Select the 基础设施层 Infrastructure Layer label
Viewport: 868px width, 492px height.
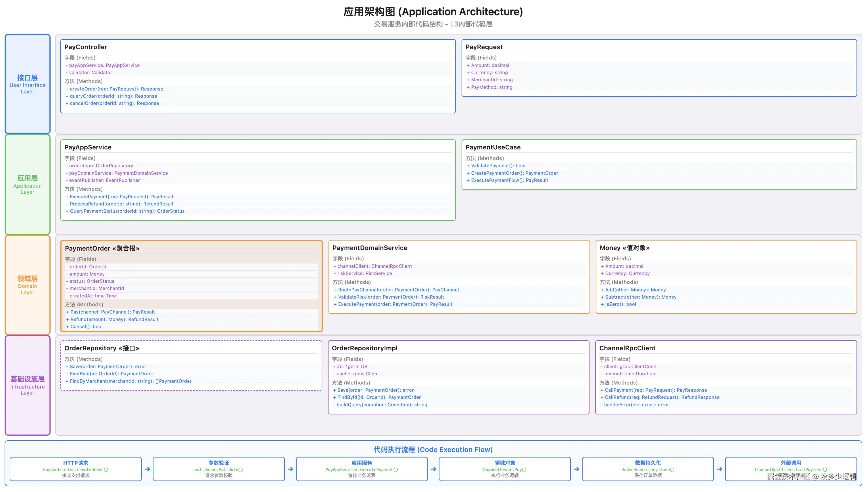coord(27,385)
